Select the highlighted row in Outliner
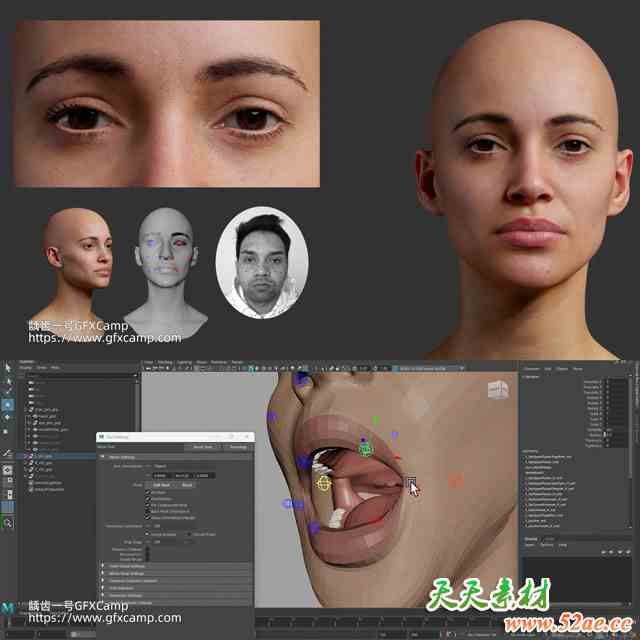The width and height of the screenshot is (640, 640). point(57,456)
